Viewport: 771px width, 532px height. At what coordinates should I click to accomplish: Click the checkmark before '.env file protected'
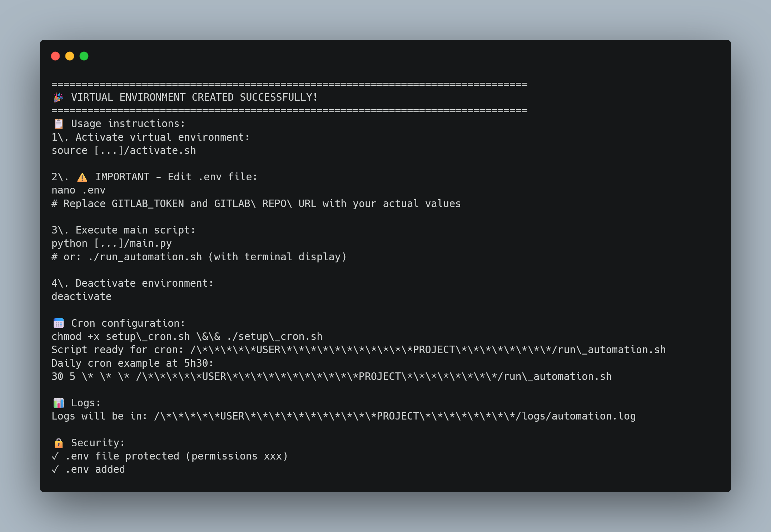tap(55, 456)
